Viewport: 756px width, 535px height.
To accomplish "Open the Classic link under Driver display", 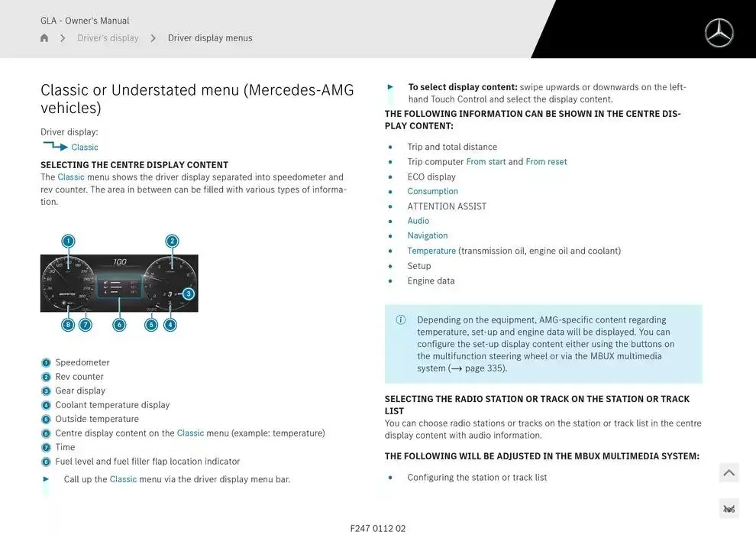I will click(84, 148).
